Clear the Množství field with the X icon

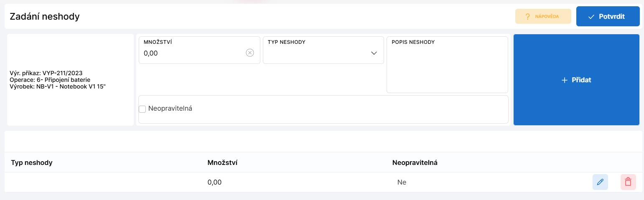coord(250,53)
